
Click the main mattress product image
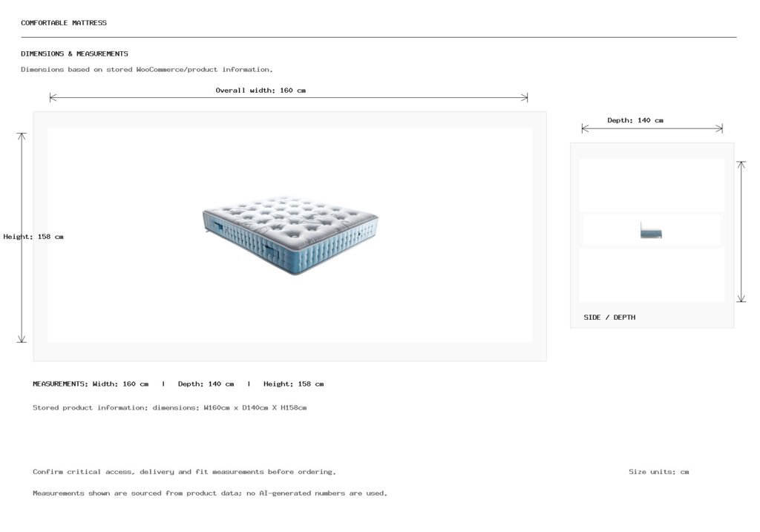click(x=290, y=235)
